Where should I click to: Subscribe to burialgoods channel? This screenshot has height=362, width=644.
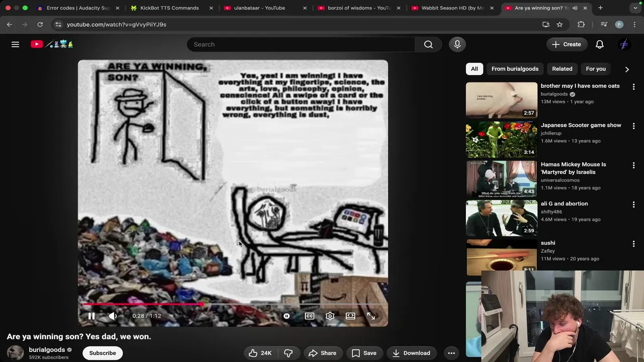pyautogui.click(x=103, y=353)
